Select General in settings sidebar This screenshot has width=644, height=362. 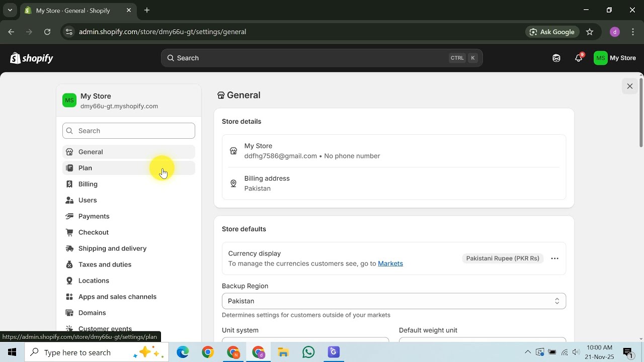click(x=129, y=152)
